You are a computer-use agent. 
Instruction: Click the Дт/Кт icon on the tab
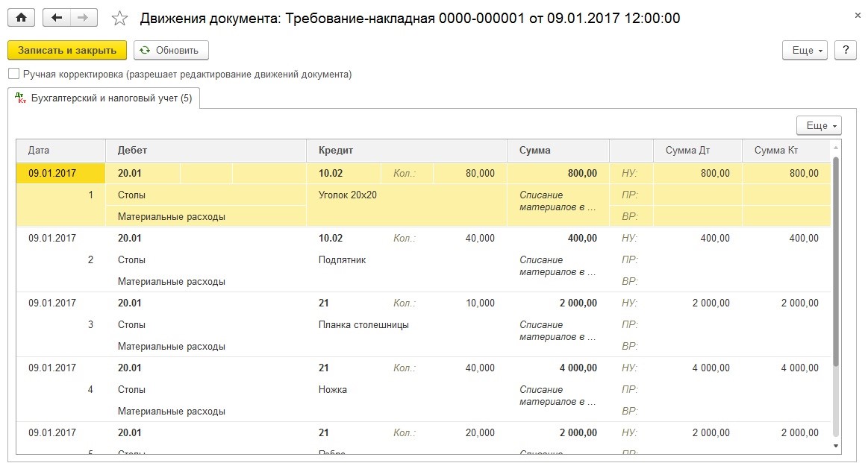[20, 98]
